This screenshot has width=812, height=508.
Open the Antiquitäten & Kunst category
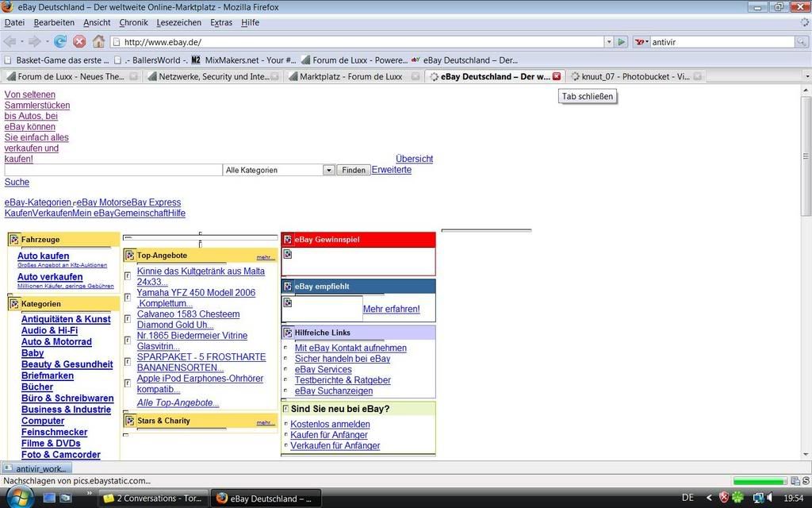[66, 319]
